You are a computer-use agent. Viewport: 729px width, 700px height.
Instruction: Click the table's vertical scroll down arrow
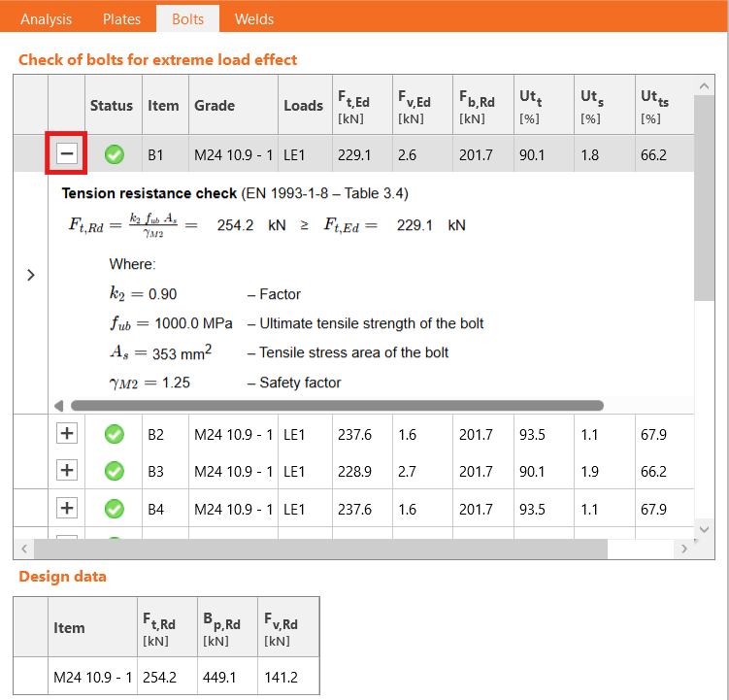[x=704, y=528]
